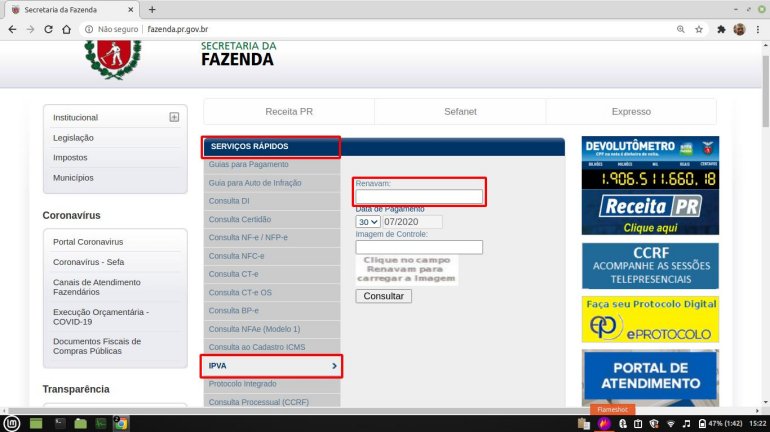This screenshot has height=432, width=770.
Task: Click the Flameshot tray icon
Action: (x=605, y=424)
